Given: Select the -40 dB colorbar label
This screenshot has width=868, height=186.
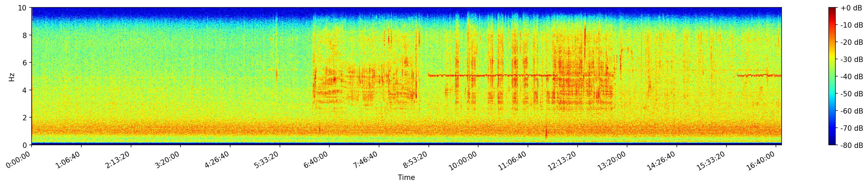Looking at the screenshot, I should click(x=852, y=77).
